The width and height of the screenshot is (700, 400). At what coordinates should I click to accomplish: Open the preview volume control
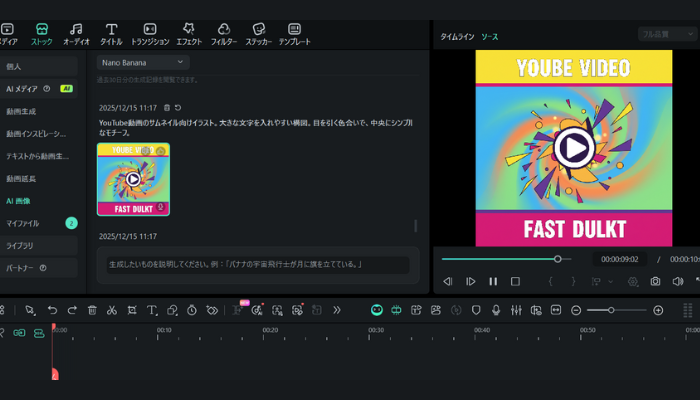tap(678, 281)
